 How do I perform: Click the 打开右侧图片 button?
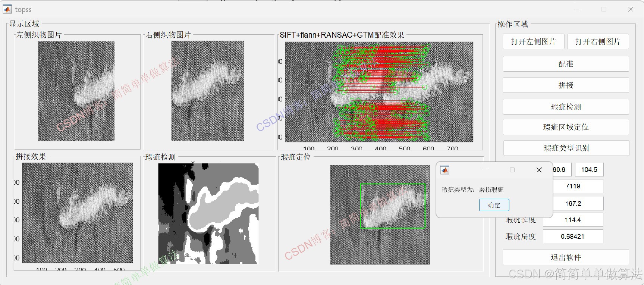[x=598, y=41]
